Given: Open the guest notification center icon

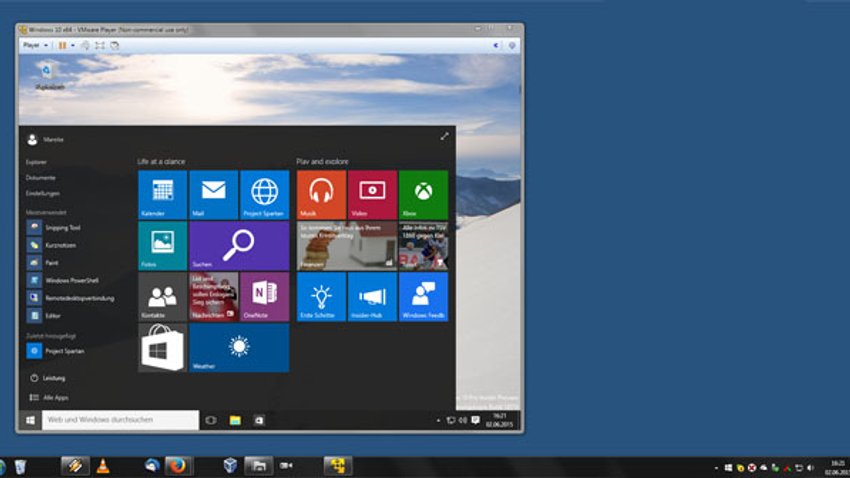Looking at the screenshot, I should 475,420.
